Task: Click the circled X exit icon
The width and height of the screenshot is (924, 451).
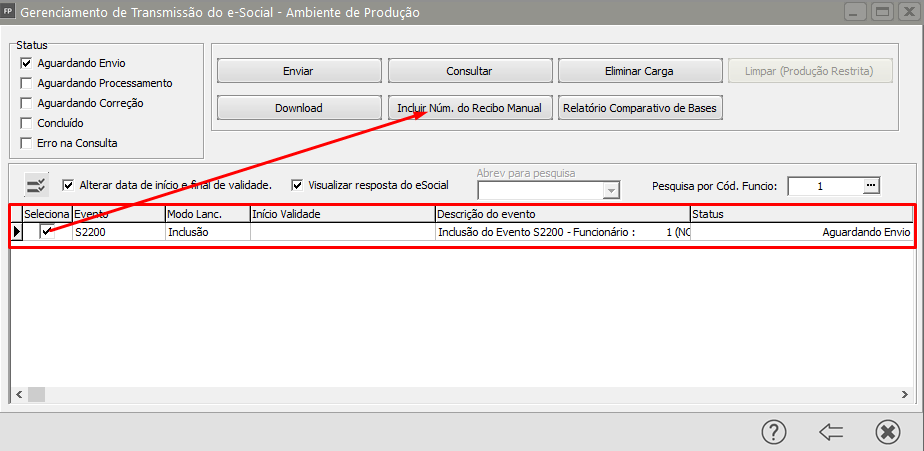Action: point(887,431)
